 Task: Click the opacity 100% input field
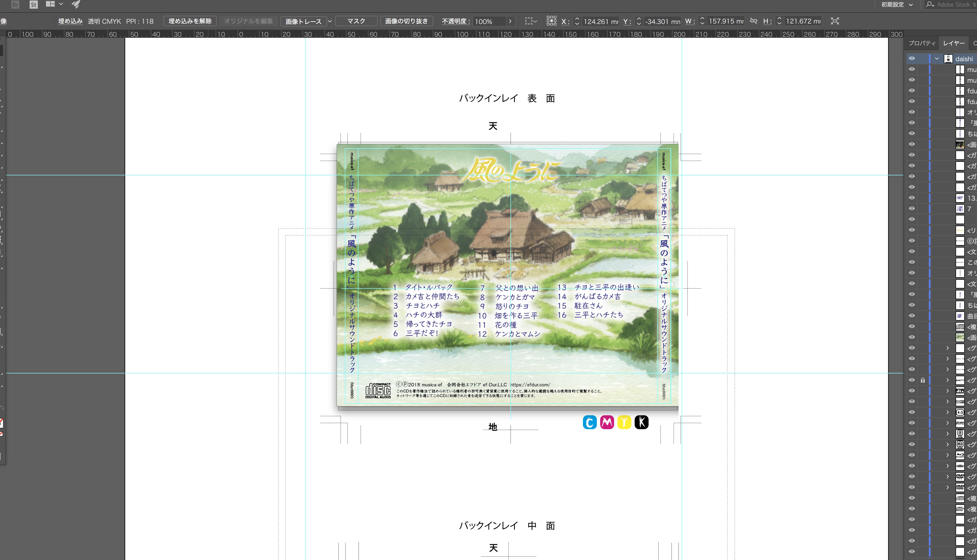488,21
